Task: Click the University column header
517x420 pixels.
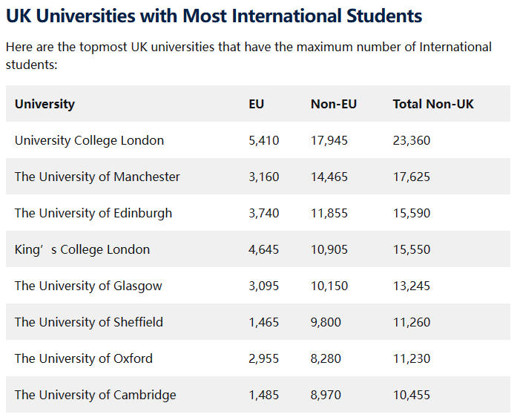Action: click(45, 104)
